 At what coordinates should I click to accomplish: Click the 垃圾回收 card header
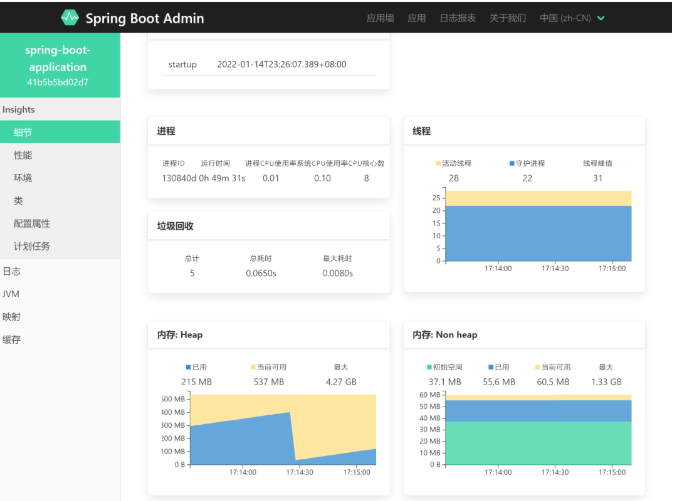(x=269, y=226)
